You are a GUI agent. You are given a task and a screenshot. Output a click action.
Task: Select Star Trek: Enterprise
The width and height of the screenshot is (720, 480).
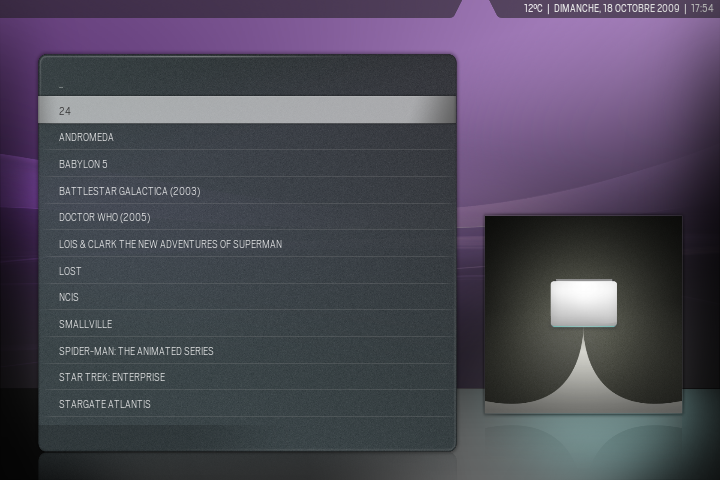tap(247, 377)
